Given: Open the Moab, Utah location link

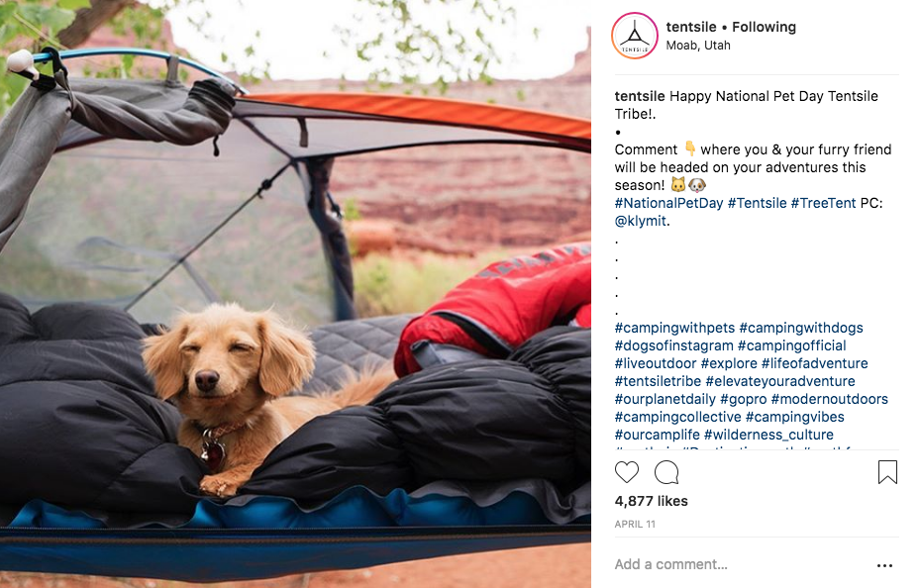Looking at the screenshot, I should coord(698,46).
